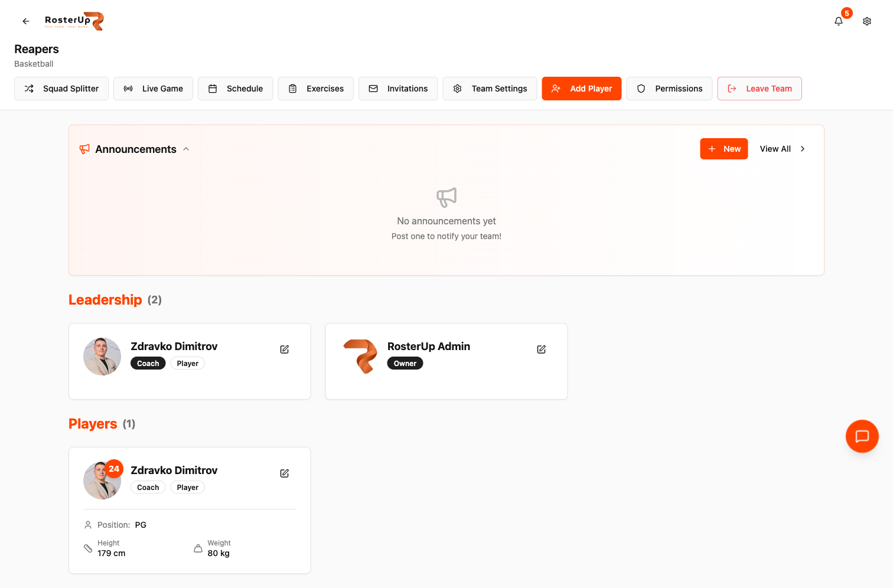Collapse the Announcements section

186,149
